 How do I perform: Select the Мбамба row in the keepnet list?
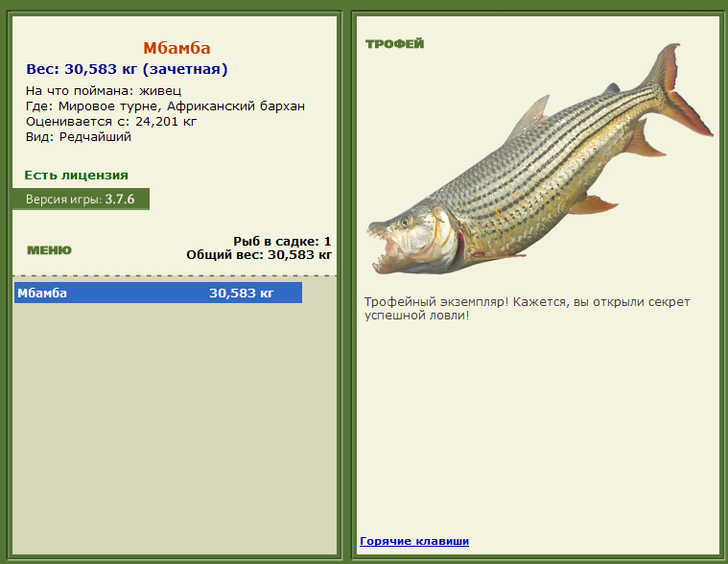(x=158, y=293)
